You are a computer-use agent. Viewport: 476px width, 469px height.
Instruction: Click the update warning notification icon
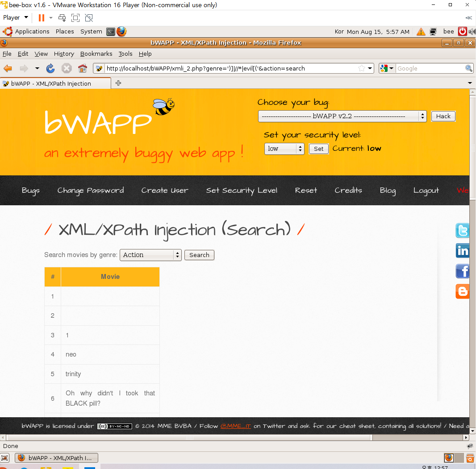tap(421, 32)
